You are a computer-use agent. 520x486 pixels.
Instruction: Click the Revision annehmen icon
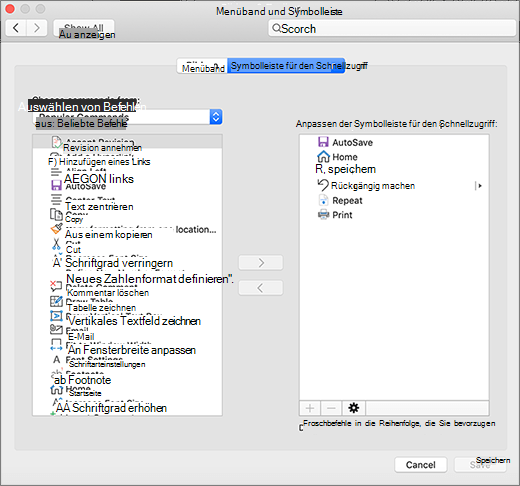click(56, 142)
